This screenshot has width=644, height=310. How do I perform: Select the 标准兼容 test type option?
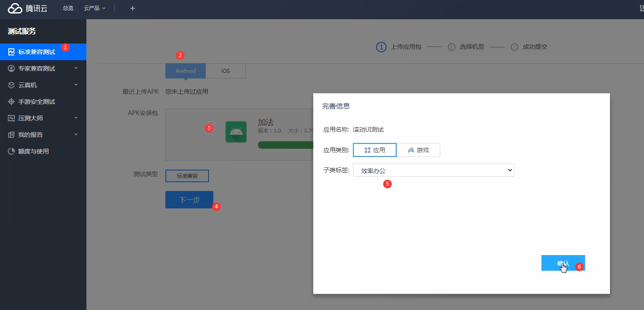pos(187,176)
